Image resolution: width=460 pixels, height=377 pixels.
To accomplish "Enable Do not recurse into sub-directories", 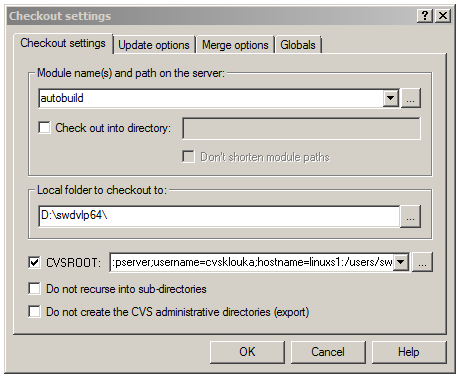I will [34, 289].
